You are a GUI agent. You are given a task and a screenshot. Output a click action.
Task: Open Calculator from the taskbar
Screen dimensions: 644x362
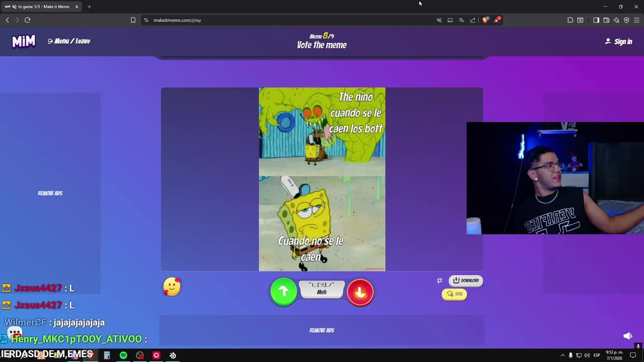tap(107, 355)
